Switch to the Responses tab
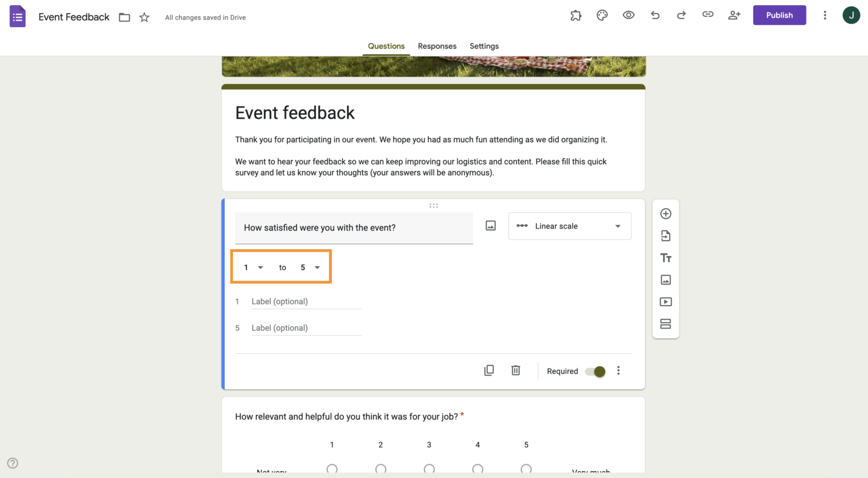The width and height of the screenshot is (868, 478). [x=437, y=46]
